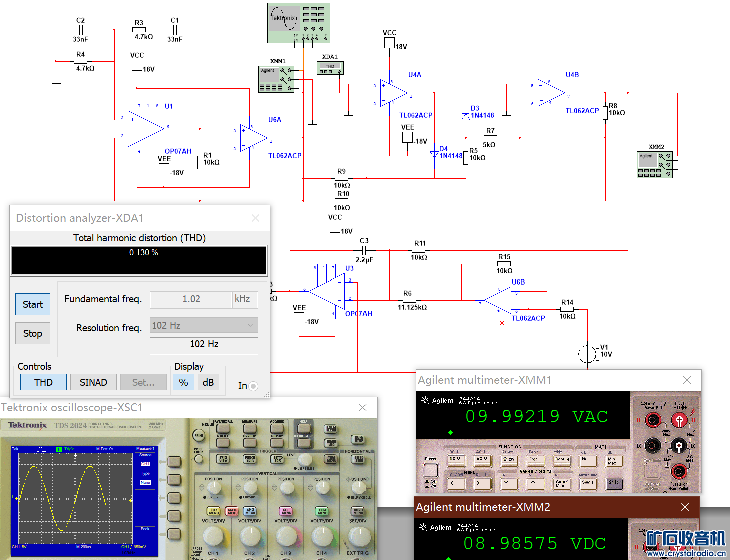Screen dimensions: 730x560
Task: Click the trigger LEVEL knob
Action: 305,459
